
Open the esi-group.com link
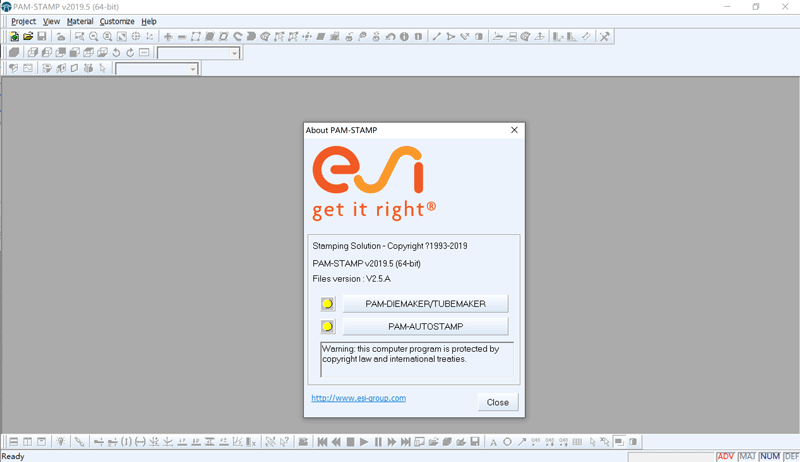359,398
